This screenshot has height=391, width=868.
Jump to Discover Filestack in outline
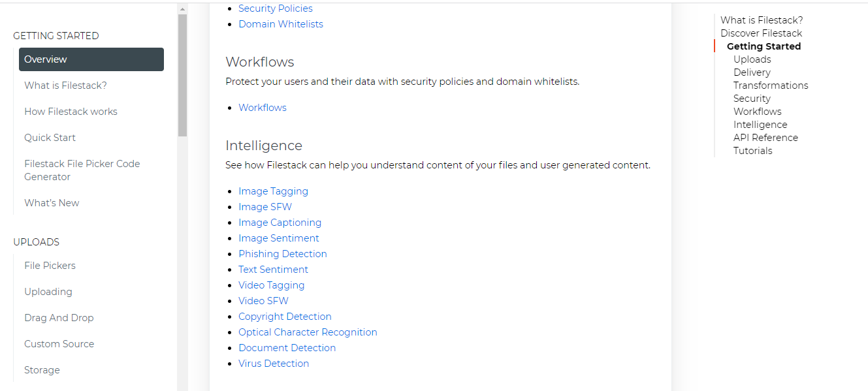point(761,33)
